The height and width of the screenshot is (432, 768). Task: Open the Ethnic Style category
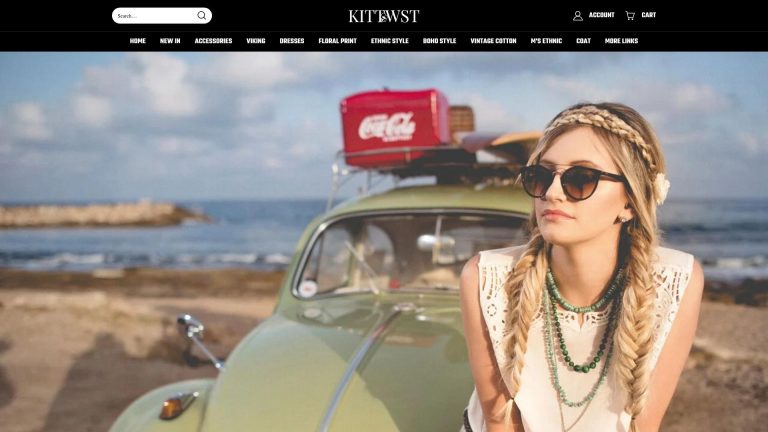point(389,41)
